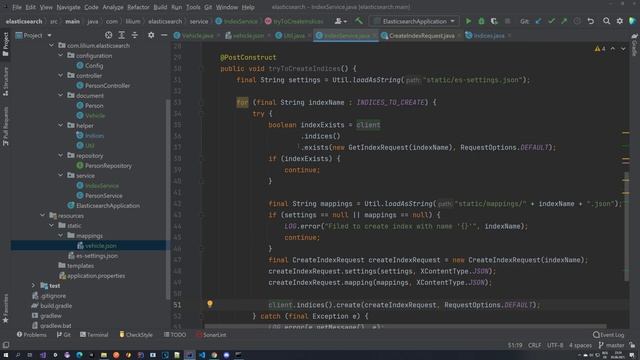
Task: Click the Stop run square icon
Action: pos(507,21)
